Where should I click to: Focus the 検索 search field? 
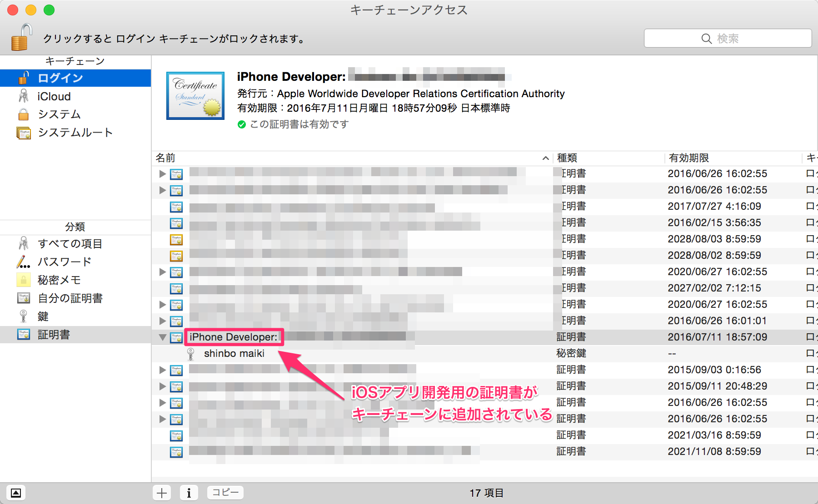coord(728,39)
